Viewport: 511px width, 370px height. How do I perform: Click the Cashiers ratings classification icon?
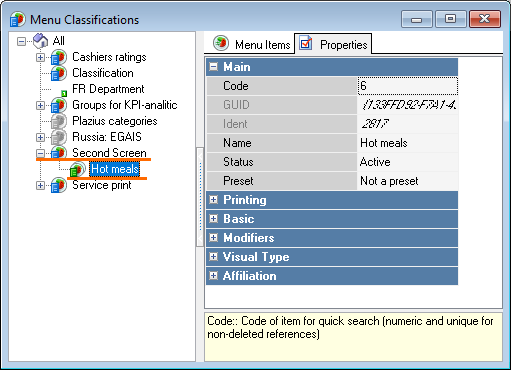point(59,57)
